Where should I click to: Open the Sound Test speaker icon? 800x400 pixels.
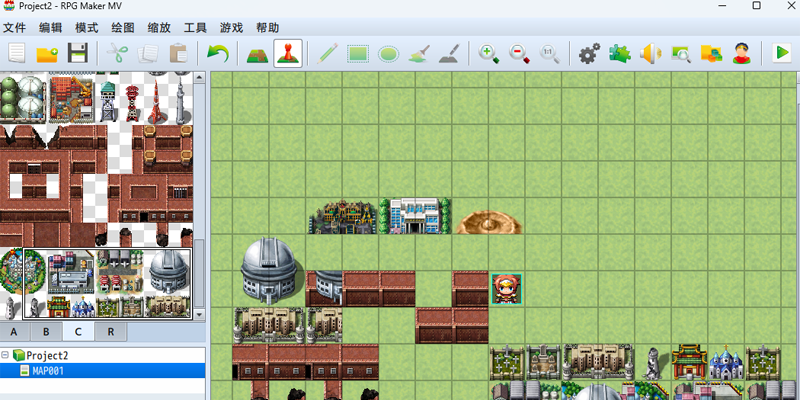coord(651,53)
